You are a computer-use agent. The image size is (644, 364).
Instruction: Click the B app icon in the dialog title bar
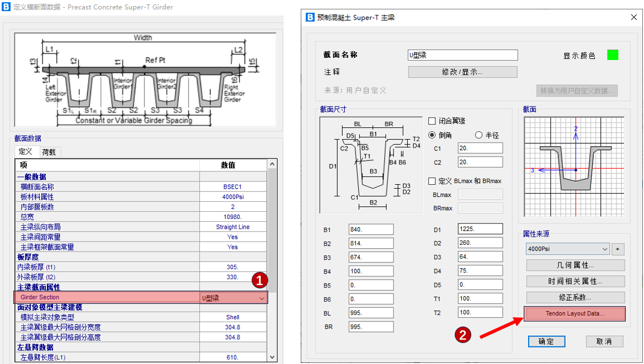(x=310, y=17)
